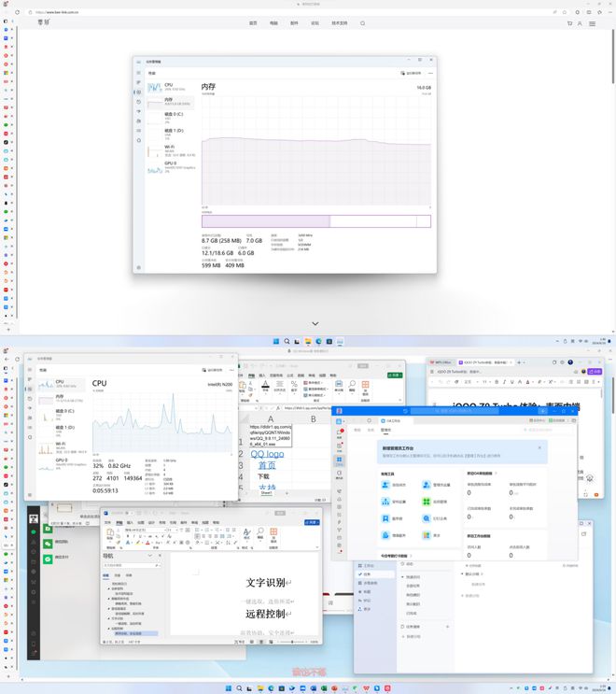Click run new task in memory-view Task Manager
This screenshot has width=616, height=694.
tap(412, 73)
